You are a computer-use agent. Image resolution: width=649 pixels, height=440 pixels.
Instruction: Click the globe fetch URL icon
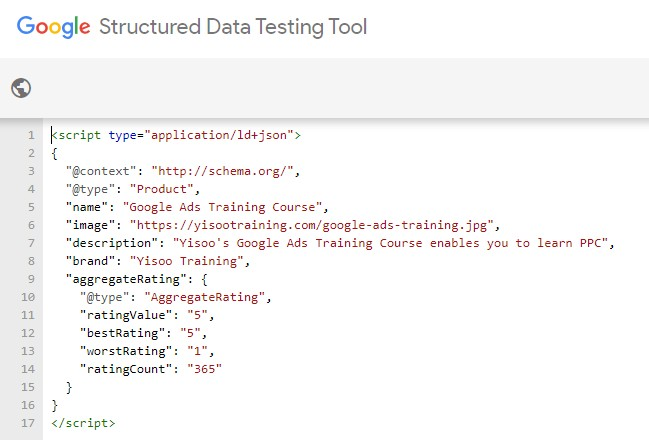21,88
